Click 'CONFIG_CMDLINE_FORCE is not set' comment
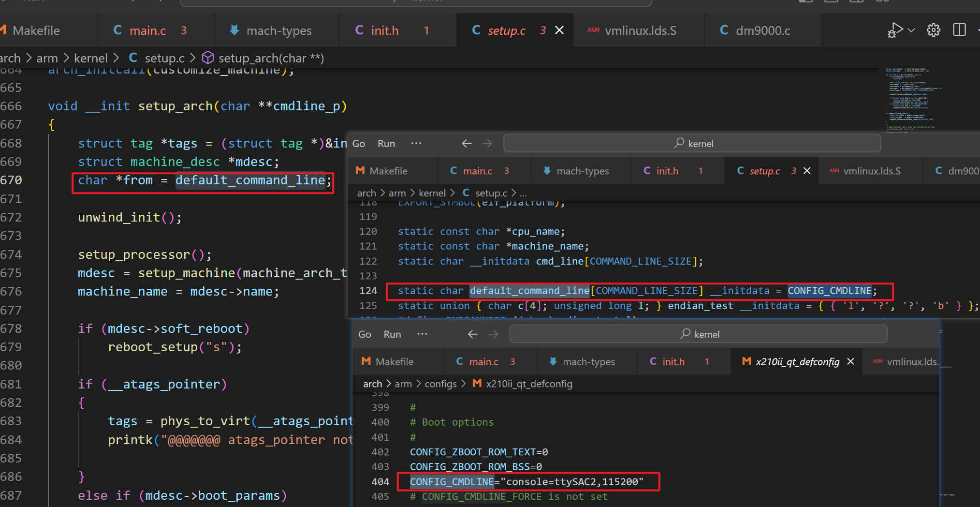980x507 pixels. 514,497
